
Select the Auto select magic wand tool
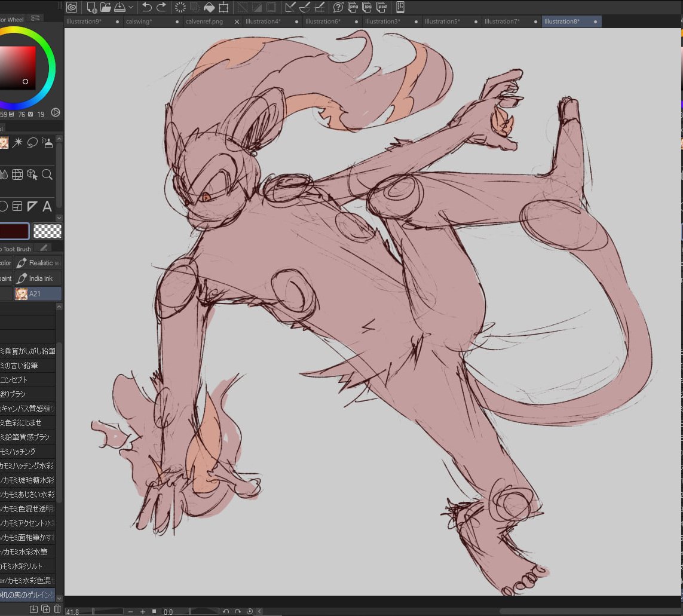tap(17, 143)
